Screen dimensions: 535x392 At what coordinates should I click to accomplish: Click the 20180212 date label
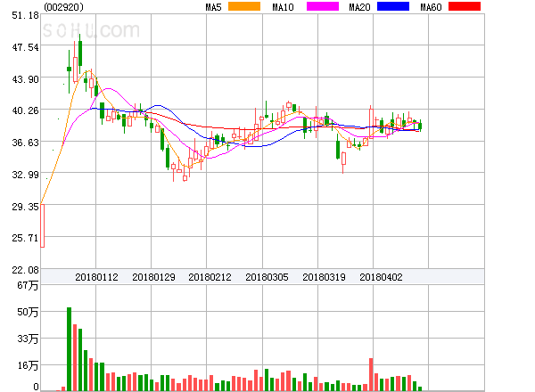(x=210, y=277)
